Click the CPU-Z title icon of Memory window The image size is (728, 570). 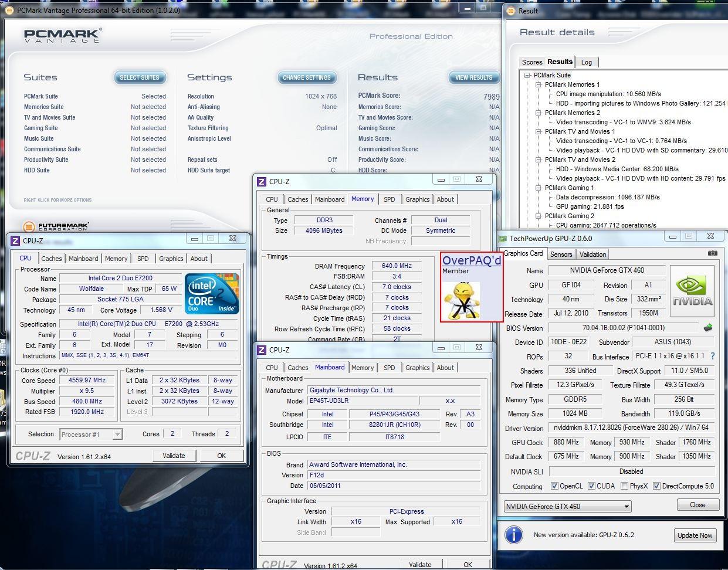point(262,182)
